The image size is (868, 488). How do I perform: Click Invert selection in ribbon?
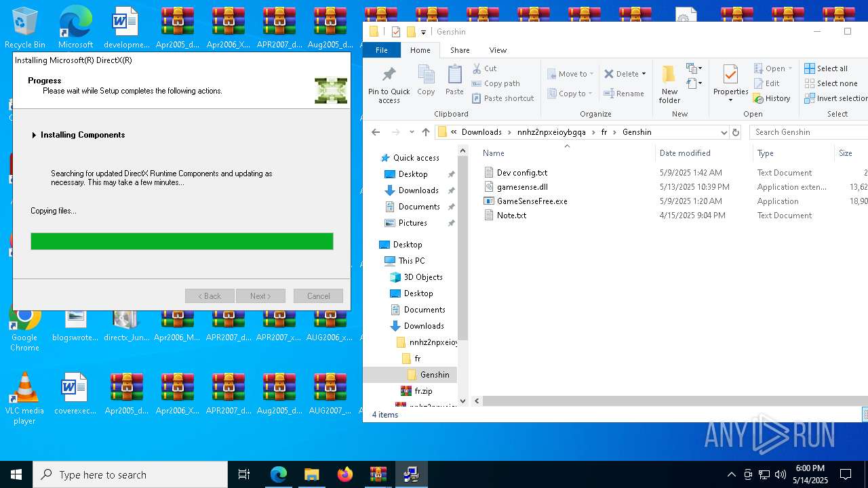point(836,98)
